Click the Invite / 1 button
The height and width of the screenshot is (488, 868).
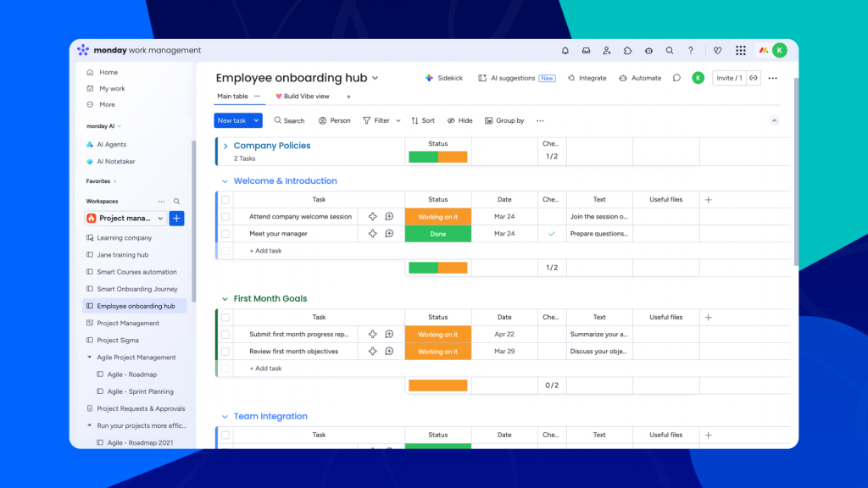click(728, 78)
